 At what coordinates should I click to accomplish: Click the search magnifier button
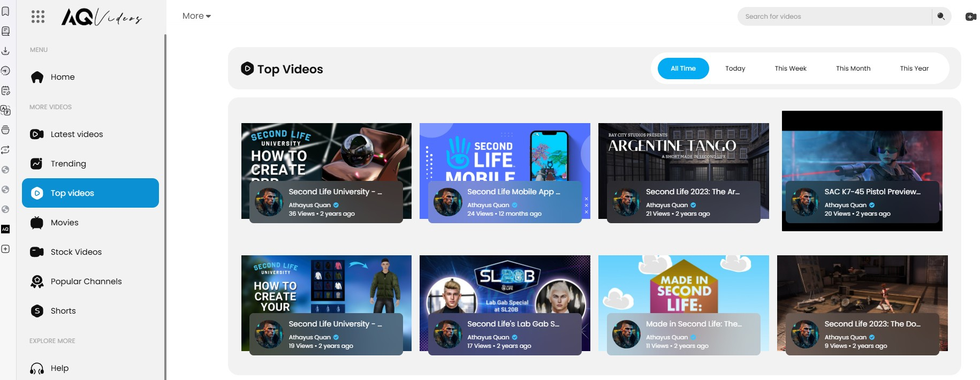coord(941,17)
